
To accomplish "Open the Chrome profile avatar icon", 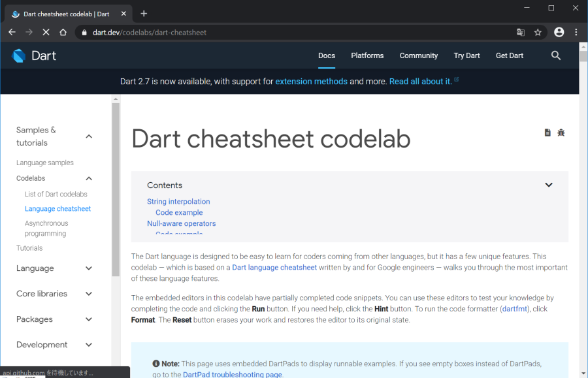I will 559,32.
